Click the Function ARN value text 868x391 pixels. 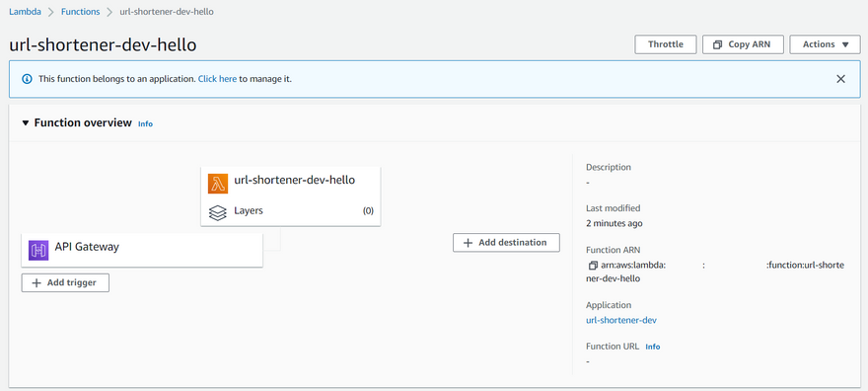coord(715,272)
